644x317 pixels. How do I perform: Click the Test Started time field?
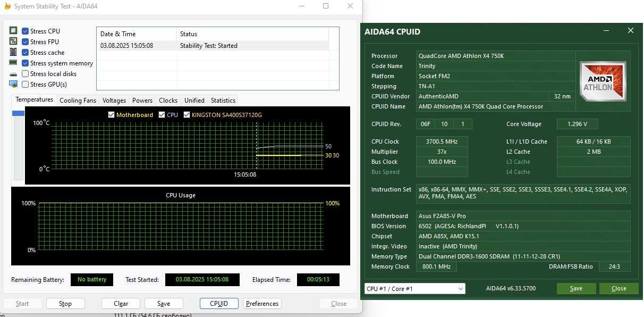(202, 280)
